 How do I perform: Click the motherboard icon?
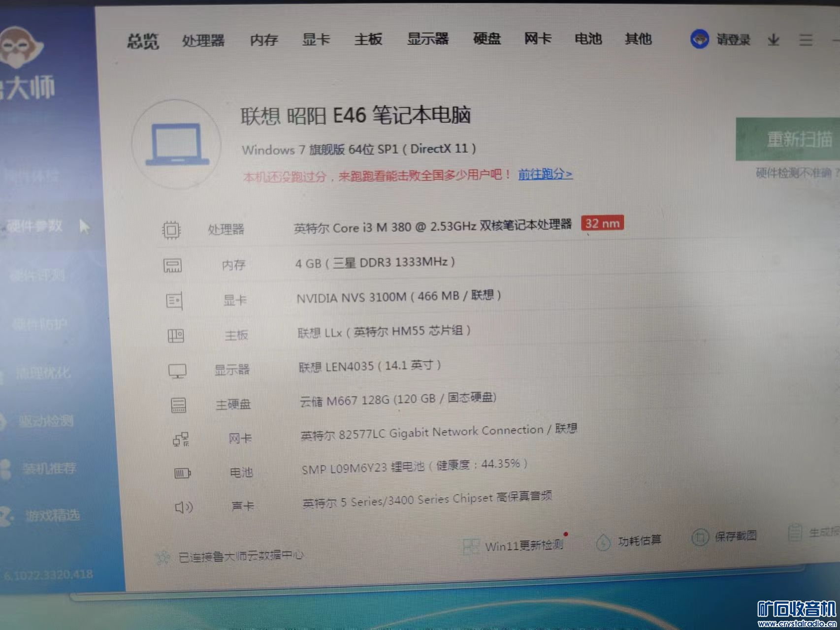176,336
